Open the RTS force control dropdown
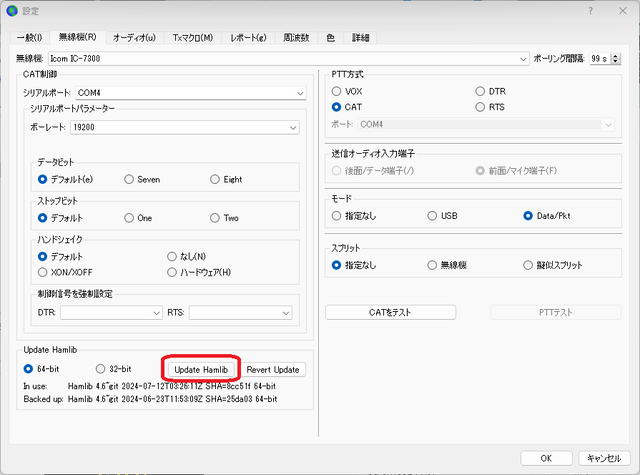This screenshot has width=640, height=475. click(240, 313)
